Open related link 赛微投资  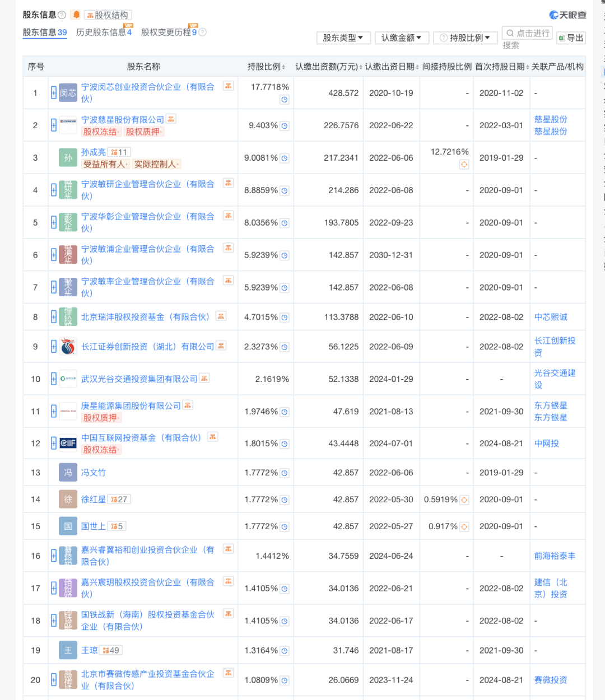click(551, 680)
